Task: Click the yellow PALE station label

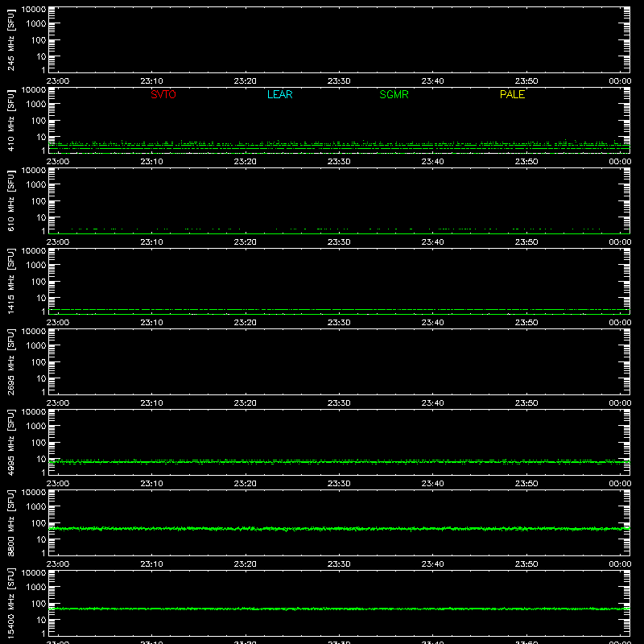Action: [512, 94]
